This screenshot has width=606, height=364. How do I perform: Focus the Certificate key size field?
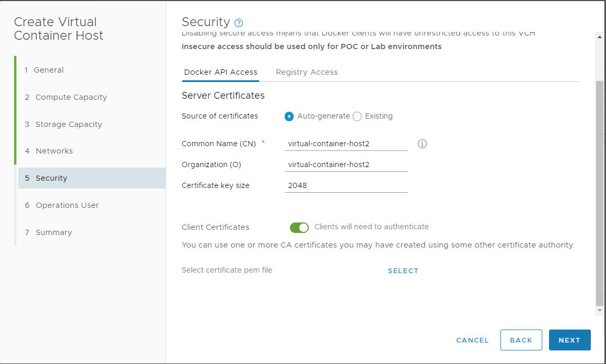point(346,185)
